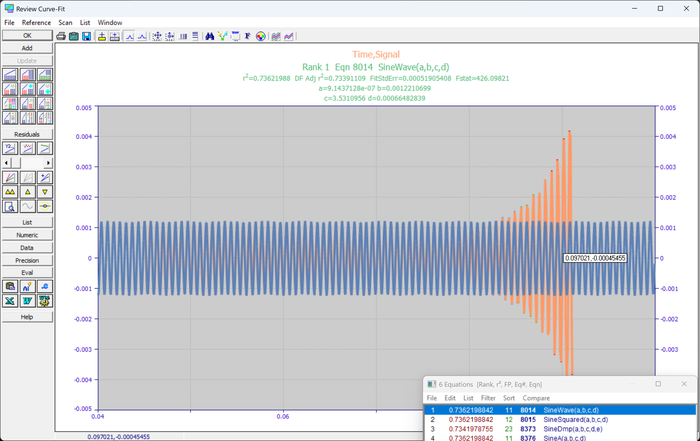Click the Data button
The height and width of the screenshot is (441, 700).
(27, 248)
